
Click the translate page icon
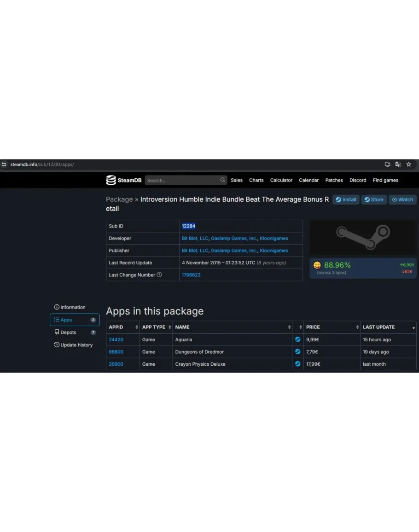(398, 164)
